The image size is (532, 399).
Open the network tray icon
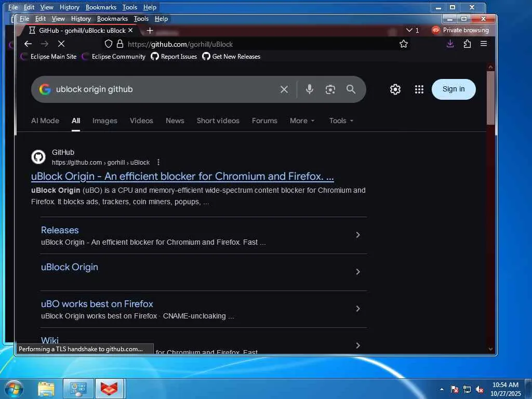coord(467,389)
